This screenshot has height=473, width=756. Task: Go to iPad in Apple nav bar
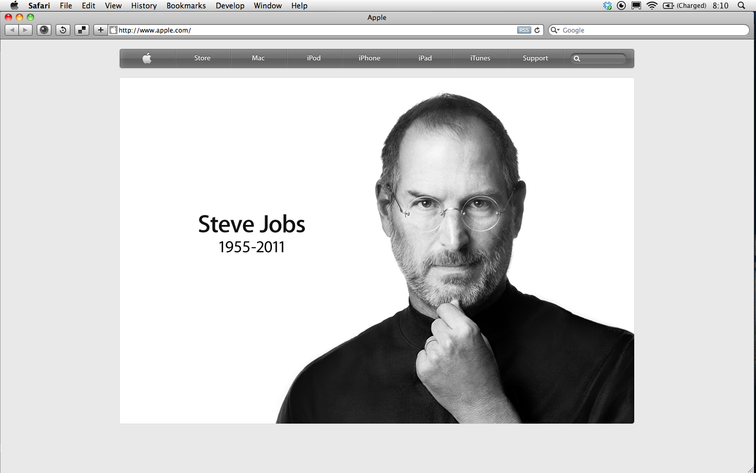point(425,58)
